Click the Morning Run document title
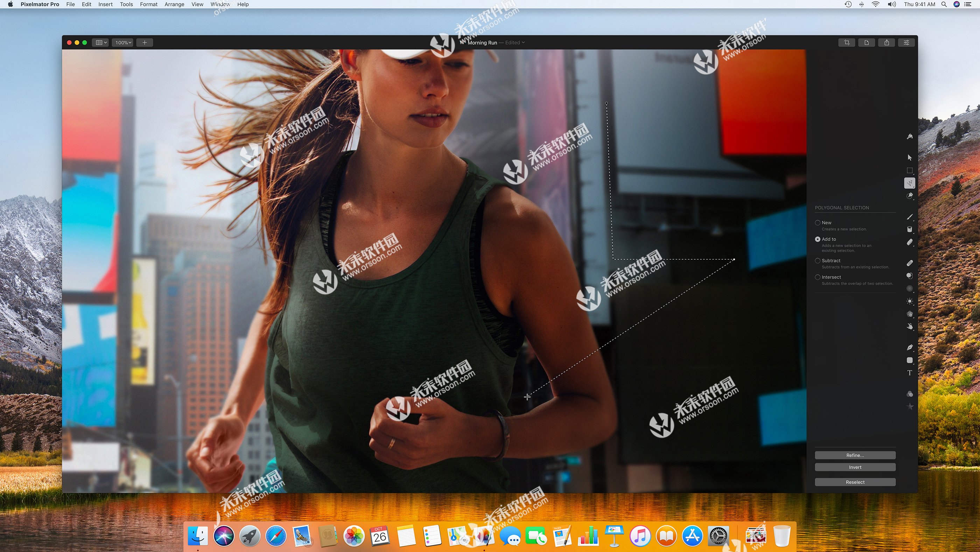The height and width of the screenshot is (552, 980). pos(482,43)
